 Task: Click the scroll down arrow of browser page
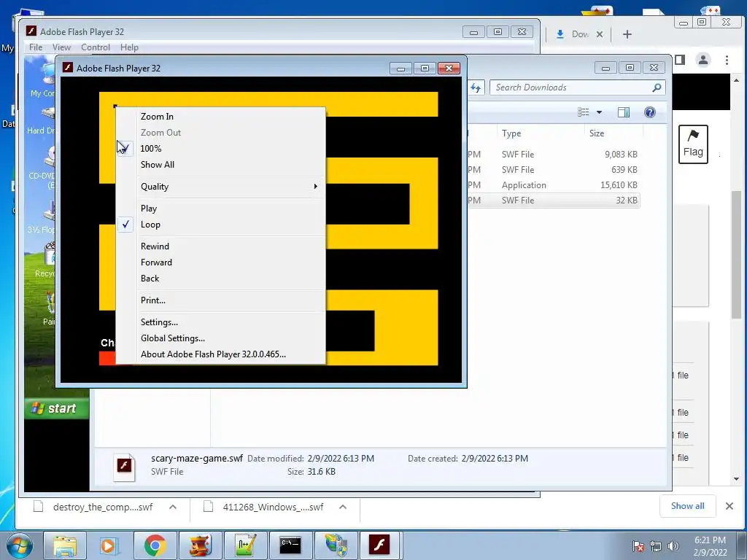737,478
